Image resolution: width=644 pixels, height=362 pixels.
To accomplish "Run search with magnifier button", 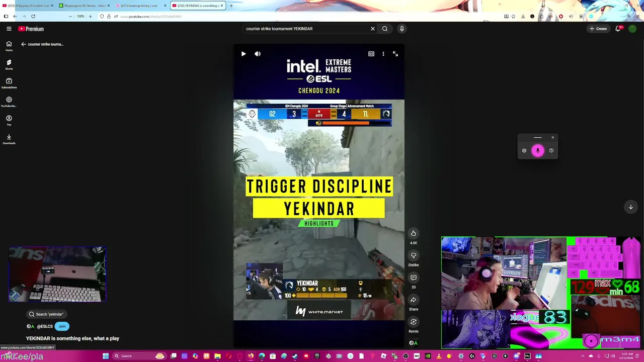I will point(385,29).
